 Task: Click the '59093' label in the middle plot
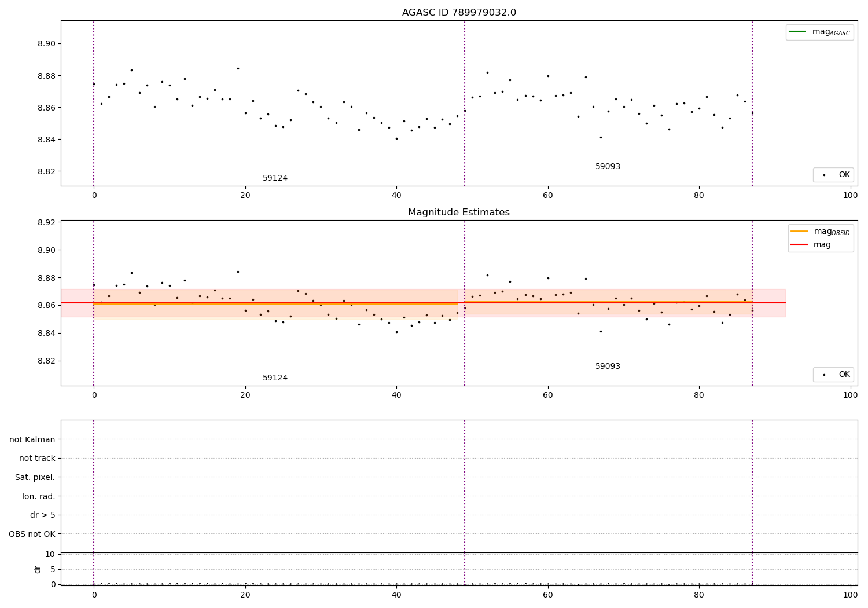click(608, 367)
